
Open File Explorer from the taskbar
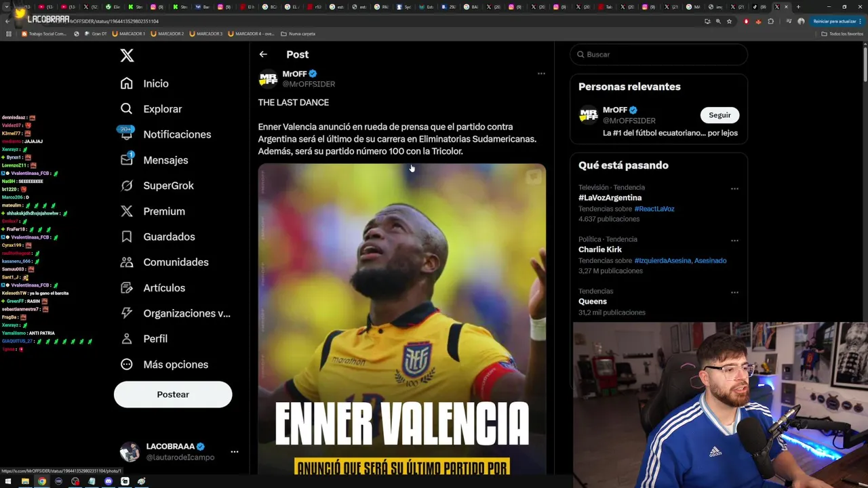25,481
